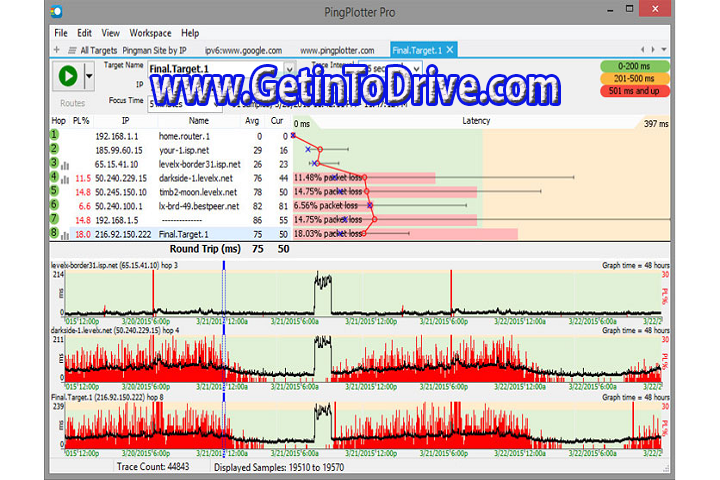The image size is (720, 480).
Task: Select the hop 6 green circle icon
Action: point(54,204)
